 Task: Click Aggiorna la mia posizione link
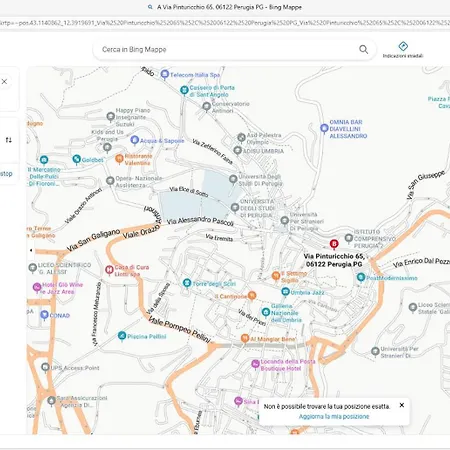click(334, 416)
